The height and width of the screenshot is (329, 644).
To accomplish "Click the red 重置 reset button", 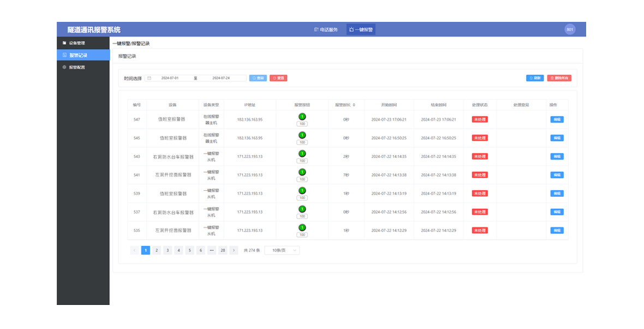I will tap(278, 78).
